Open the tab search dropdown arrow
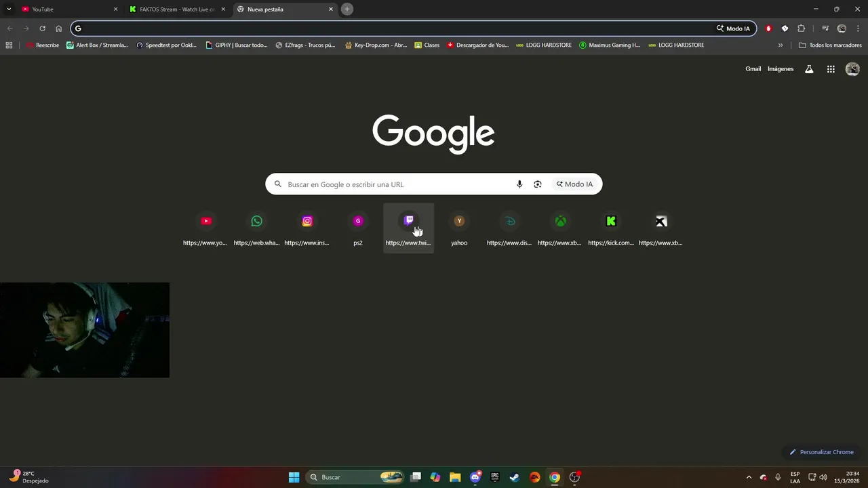 (x=9, y=9)
